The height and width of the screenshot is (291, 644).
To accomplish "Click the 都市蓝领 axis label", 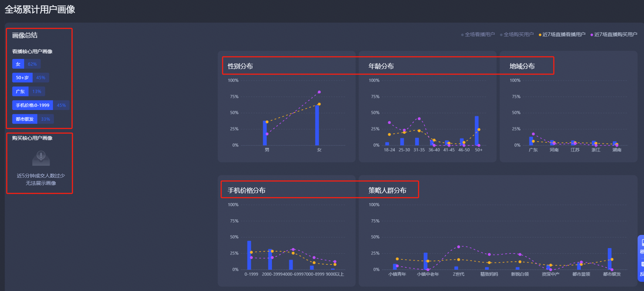I will [582, 274].
